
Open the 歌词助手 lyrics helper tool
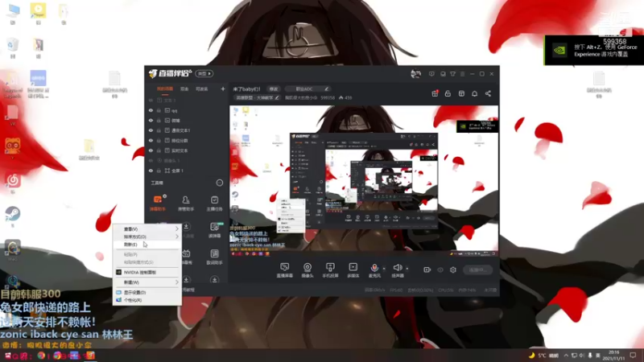(214, 257)
